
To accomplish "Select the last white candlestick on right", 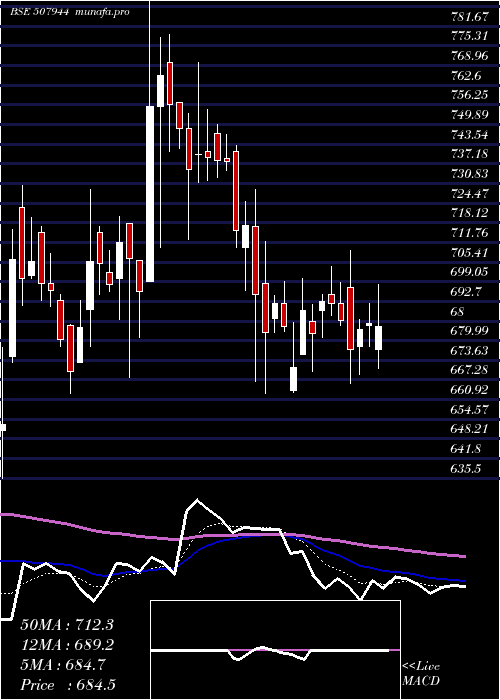I will 379,338.
